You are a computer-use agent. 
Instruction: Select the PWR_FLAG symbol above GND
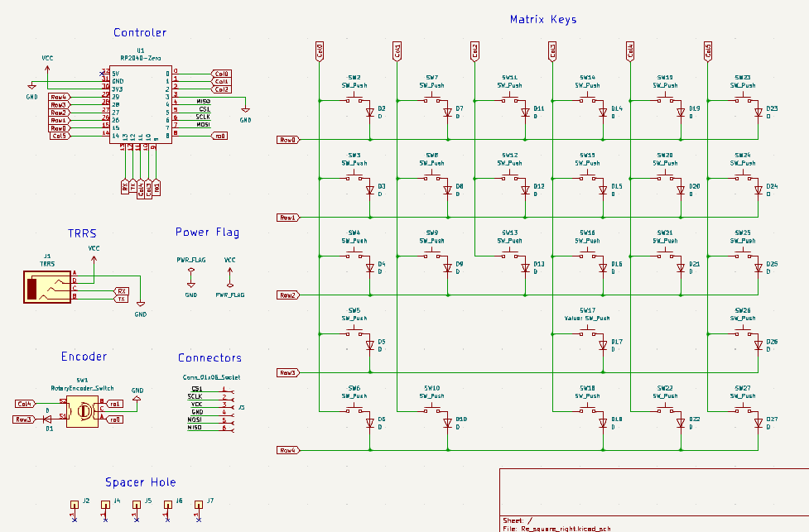pos(191,271)
